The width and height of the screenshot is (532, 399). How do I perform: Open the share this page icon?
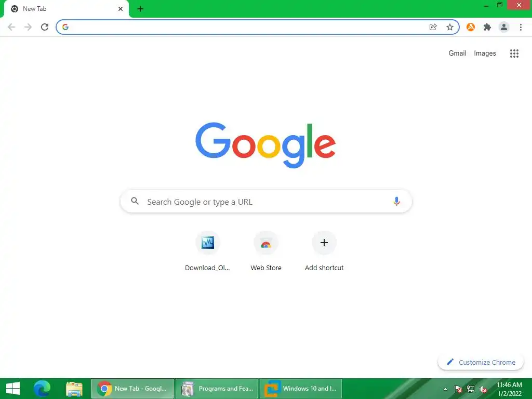(x=433, y=27)
